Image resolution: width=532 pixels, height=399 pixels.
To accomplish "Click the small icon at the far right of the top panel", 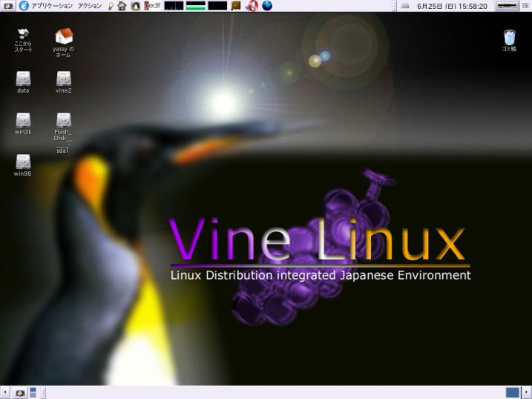I will 525,6.
